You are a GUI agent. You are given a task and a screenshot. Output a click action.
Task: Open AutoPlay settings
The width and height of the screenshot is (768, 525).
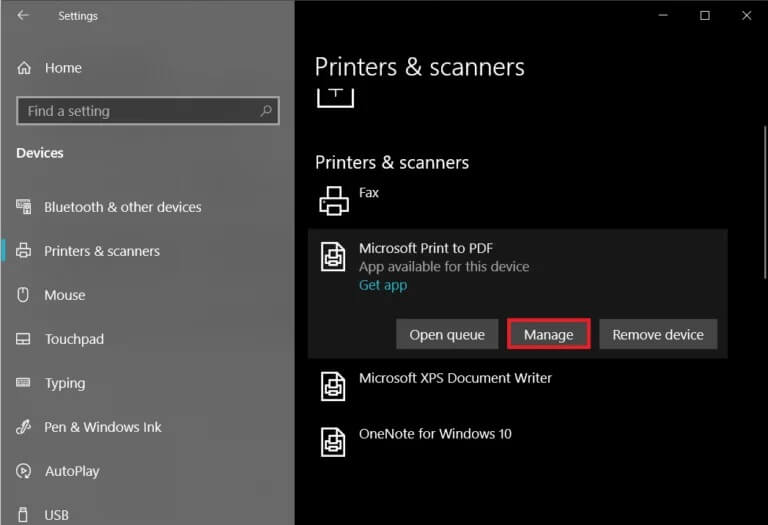(72, 471)
